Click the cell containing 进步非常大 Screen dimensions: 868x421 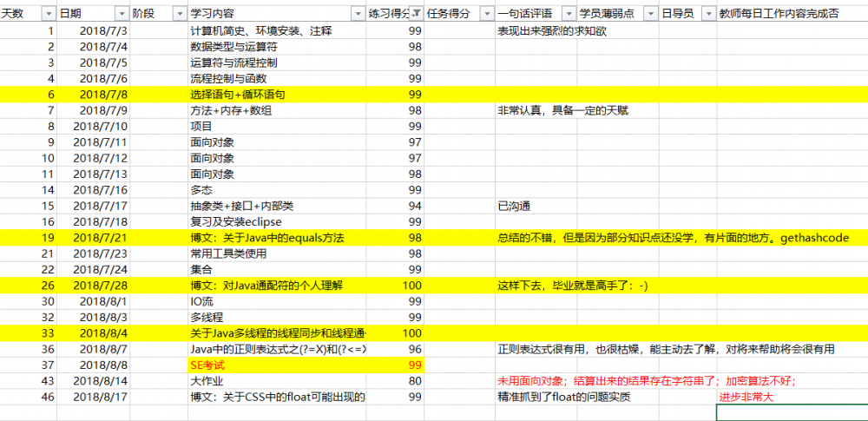[x=792, y=397]
